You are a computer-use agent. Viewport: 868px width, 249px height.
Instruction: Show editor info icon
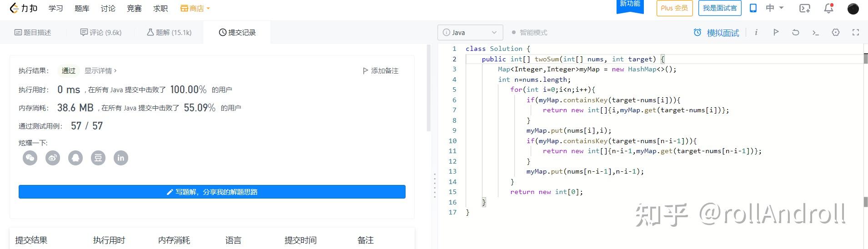coord(756,32)
